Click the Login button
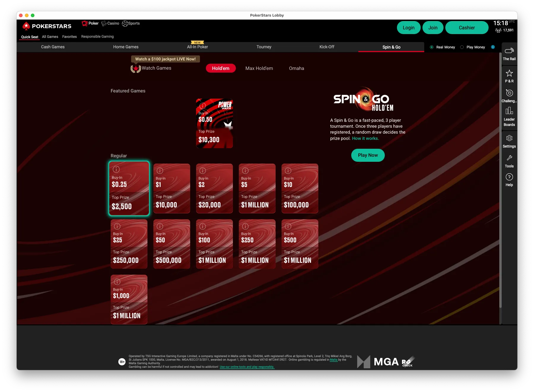Viewport: 534px width, 392px height. 409,28
